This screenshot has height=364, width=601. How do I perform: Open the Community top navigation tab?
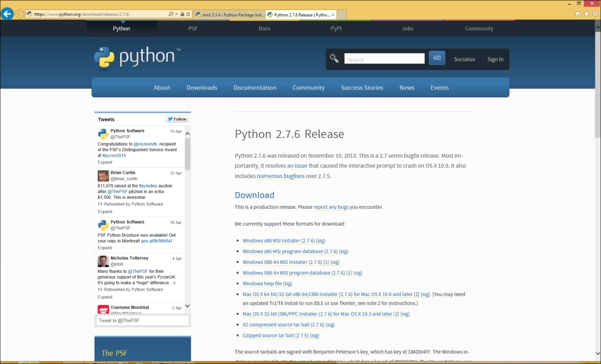point(479,29)
